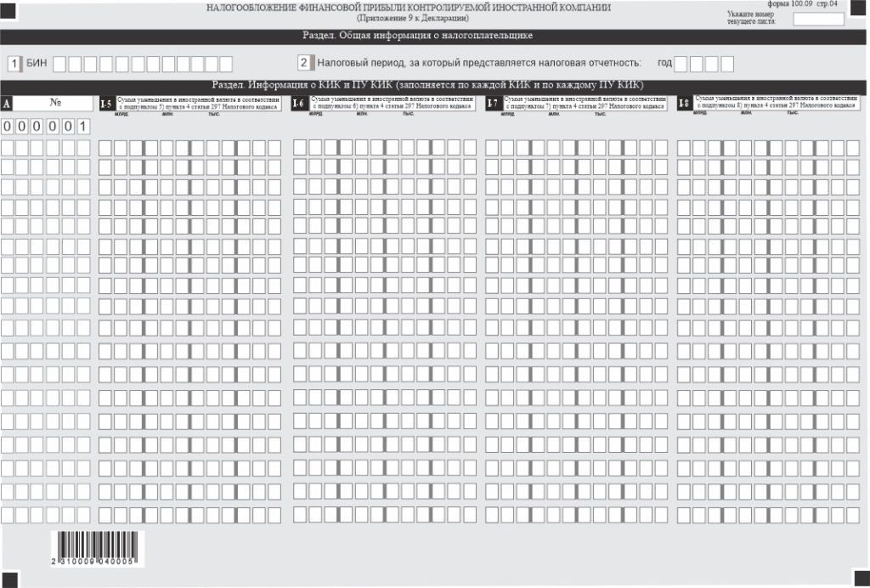Image resolution: width=870 pixels, height=588 pixels.
Task: Click the field marker number 1 beside БИН
Action: 14,64
